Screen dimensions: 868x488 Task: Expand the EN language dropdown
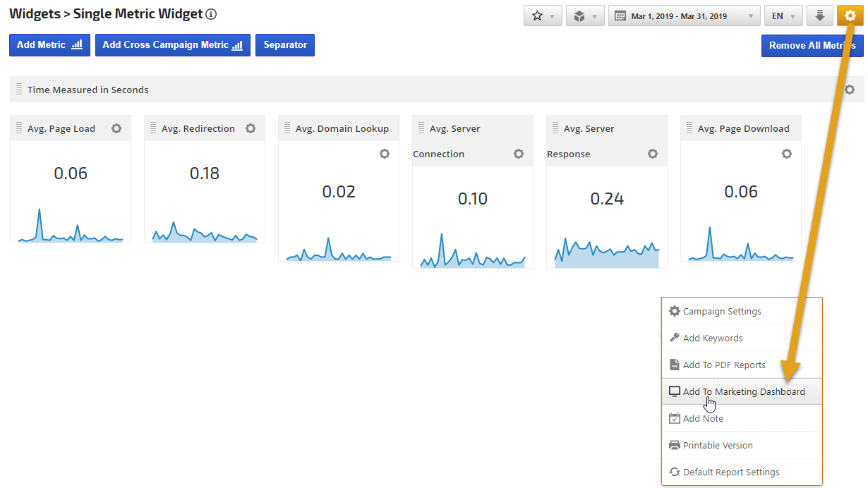click(783, 16)
